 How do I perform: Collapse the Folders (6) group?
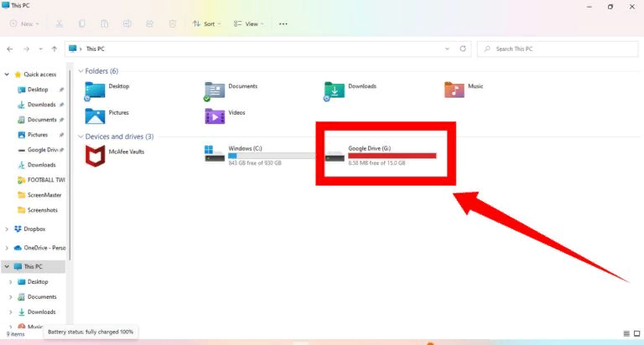[80, 71]
